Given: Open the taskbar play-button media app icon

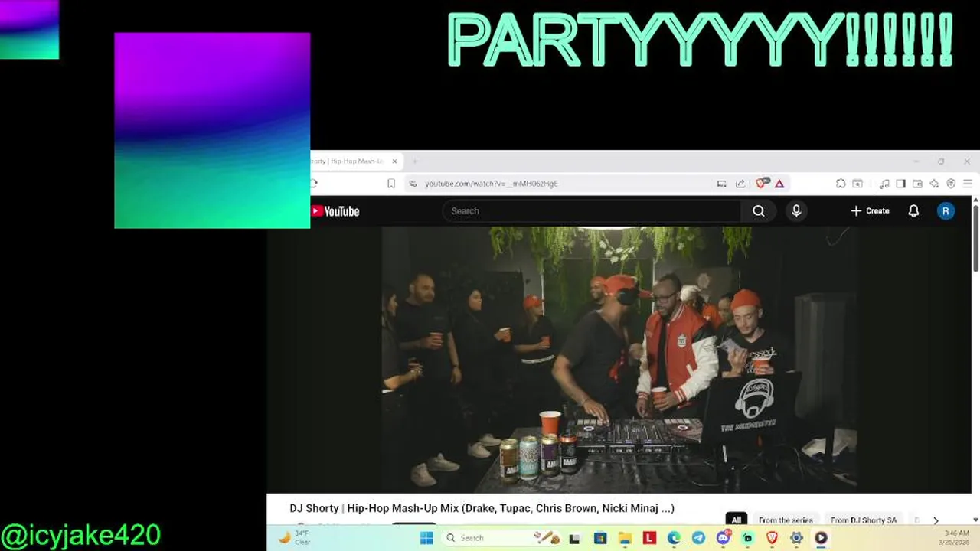Looking at the screenshot, I should point(821,538).
